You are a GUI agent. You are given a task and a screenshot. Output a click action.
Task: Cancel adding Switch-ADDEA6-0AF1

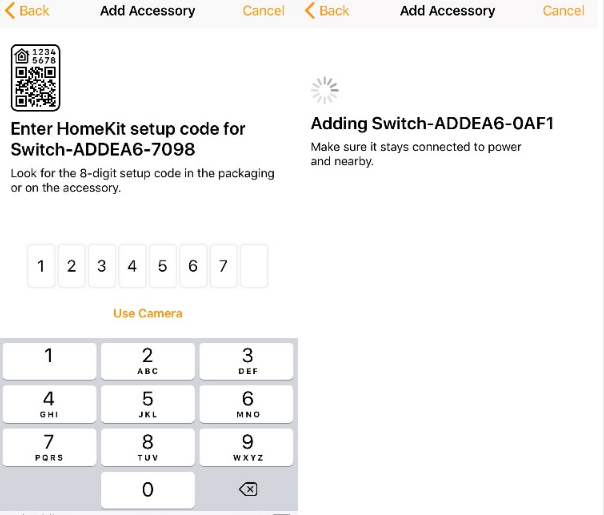tap(564, 11)
